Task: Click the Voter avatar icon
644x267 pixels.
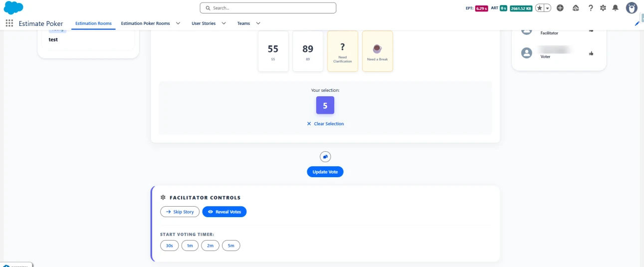Action: [526, 53]
